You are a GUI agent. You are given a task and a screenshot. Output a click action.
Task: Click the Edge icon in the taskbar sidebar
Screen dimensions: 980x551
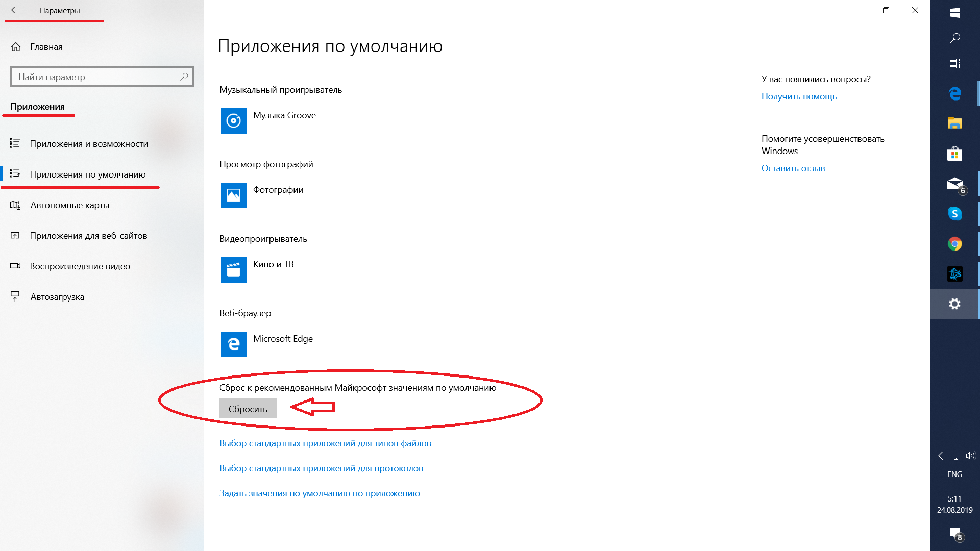(x=956, y=92)
